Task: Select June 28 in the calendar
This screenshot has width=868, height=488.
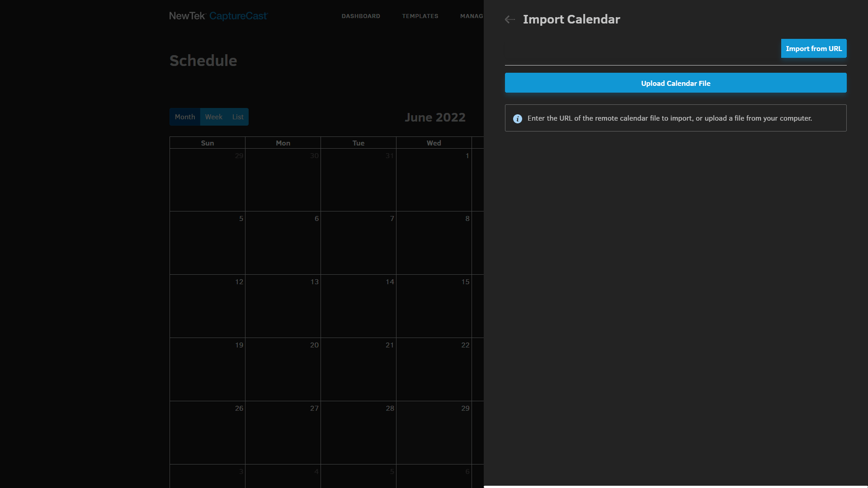Action: pyautogui.click(x=359, y=432)
